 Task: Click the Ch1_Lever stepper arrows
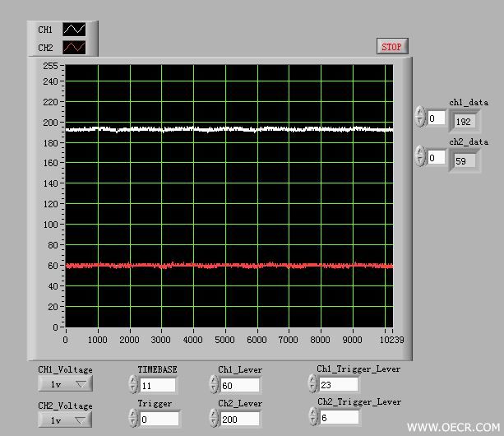coord(214,384)
